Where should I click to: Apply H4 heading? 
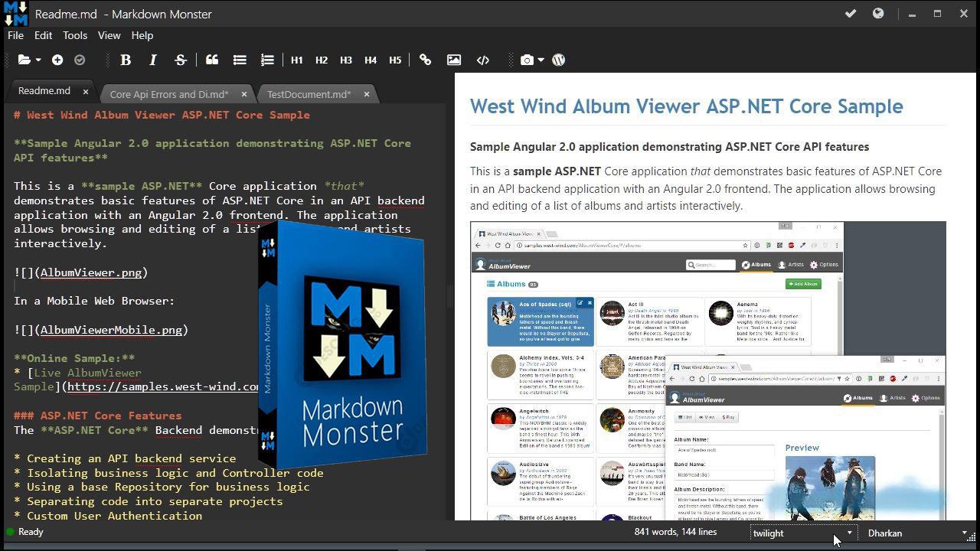pyautogui.click(x=371, y=60)
